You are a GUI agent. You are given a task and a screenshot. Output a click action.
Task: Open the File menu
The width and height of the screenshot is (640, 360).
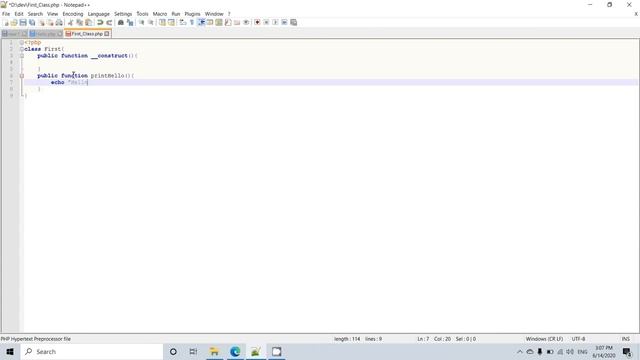(x=6, y=14)
